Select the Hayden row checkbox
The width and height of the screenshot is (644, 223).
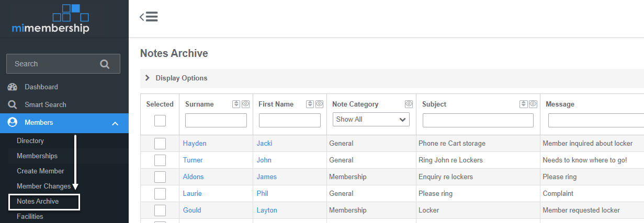[160, 144]
